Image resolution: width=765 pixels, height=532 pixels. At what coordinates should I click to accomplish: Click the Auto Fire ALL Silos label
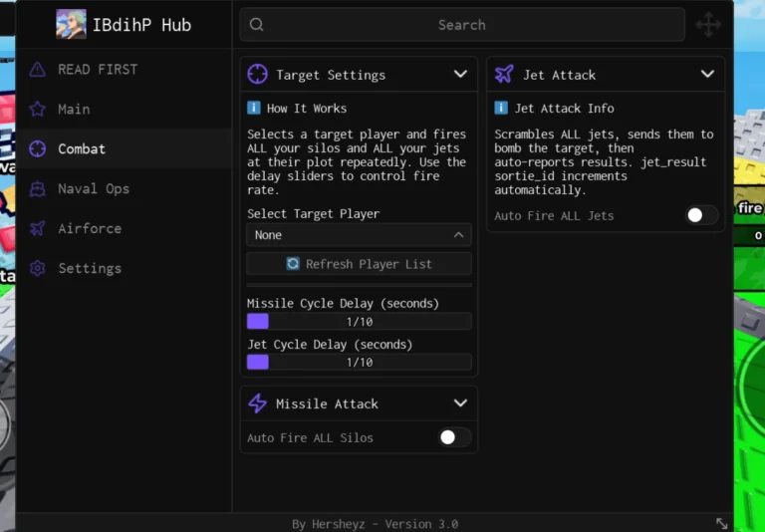310,437
